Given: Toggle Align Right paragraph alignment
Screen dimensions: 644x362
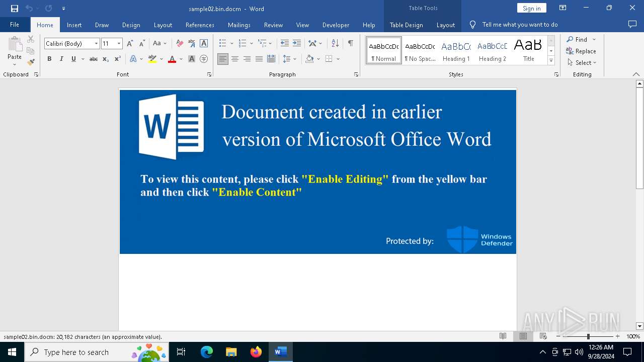Looking at the screenshot, I should coord(247,59).
